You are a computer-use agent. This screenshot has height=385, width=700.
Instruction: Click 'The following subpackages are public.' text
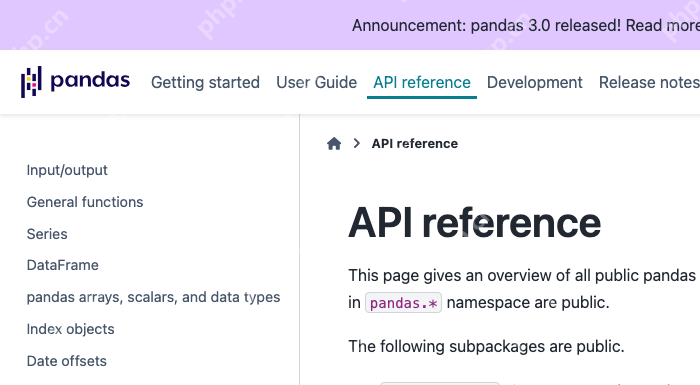(x=486, y=347)
